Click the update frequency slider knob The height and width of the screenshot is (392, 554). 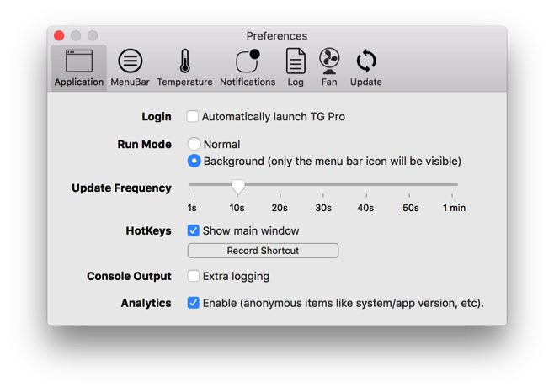tap(238, 187)
